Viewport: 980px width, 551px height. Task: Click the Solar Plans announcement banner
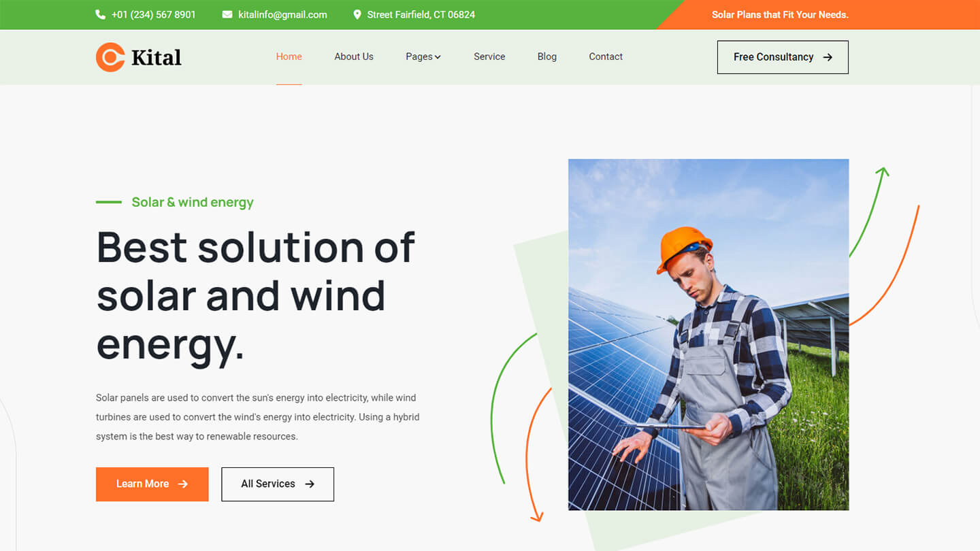coord(780,14)
